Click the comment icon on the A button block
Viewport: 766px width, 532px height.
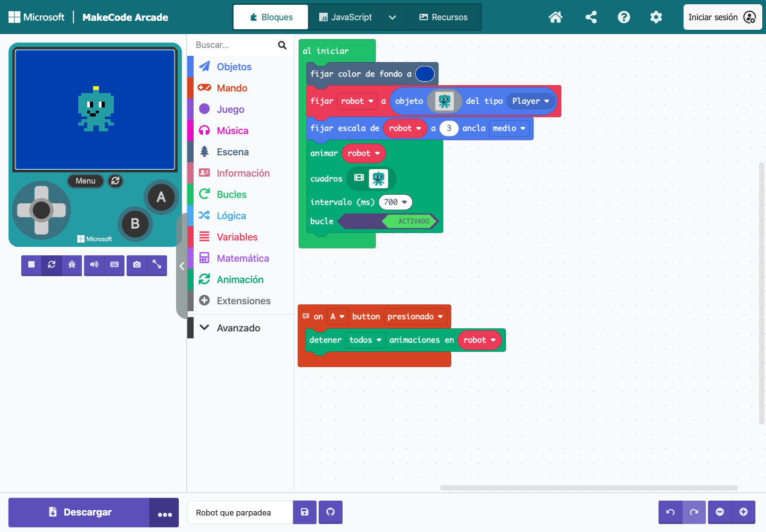click(306, 317)
